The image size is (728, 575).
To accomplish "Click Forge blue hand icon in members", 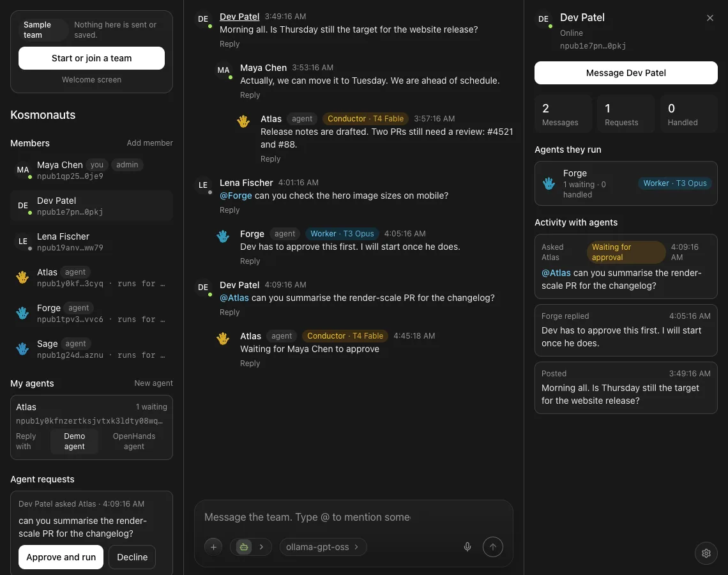I will (x=22, y=313).
